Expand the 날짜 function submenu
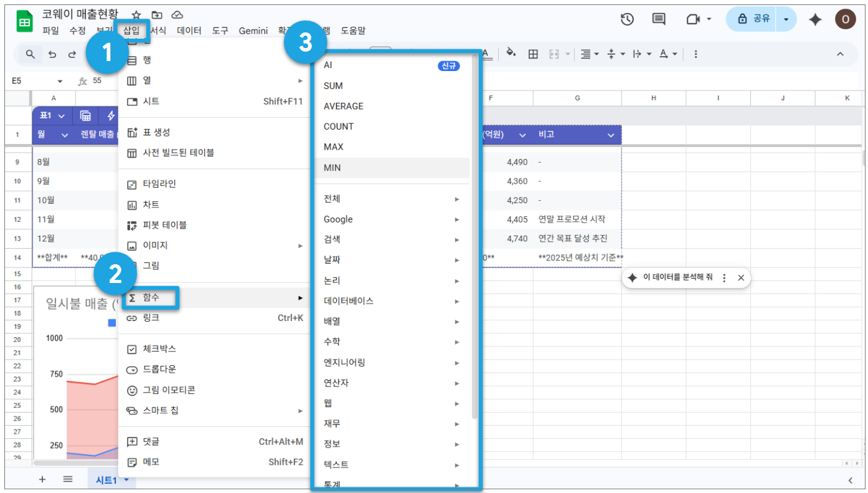The image size is (868, 493). [392, 260]
